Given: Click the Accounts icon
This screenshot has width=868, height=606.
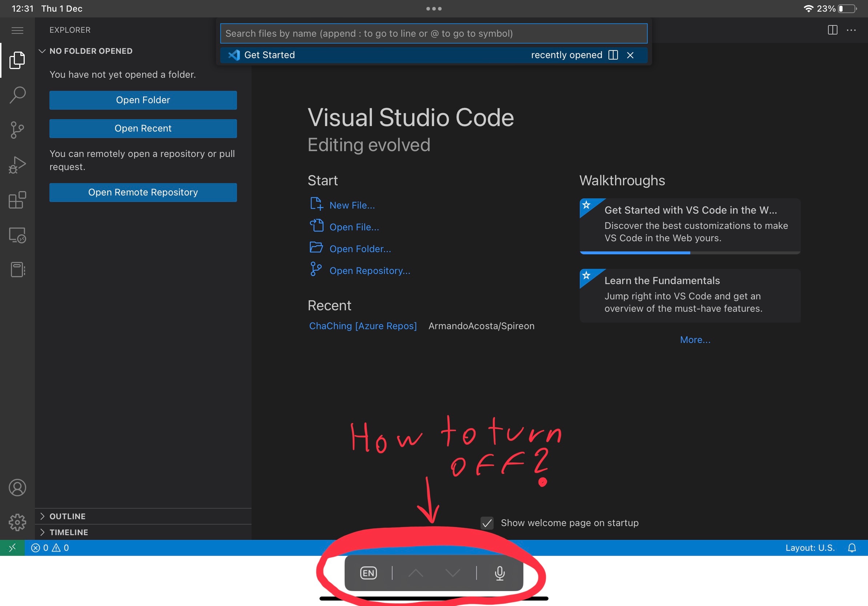Looking at the screenshot, I should [17, 487].
